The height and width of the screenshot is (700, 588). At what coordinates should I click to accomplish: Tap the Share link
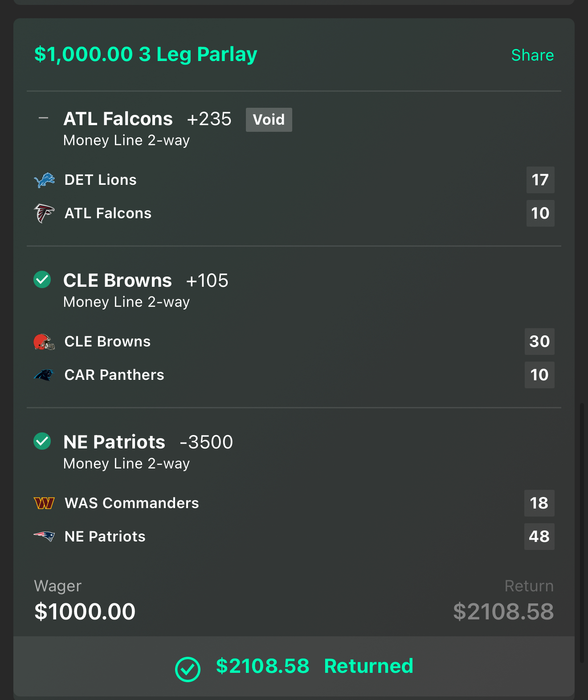tap(532, 55)
